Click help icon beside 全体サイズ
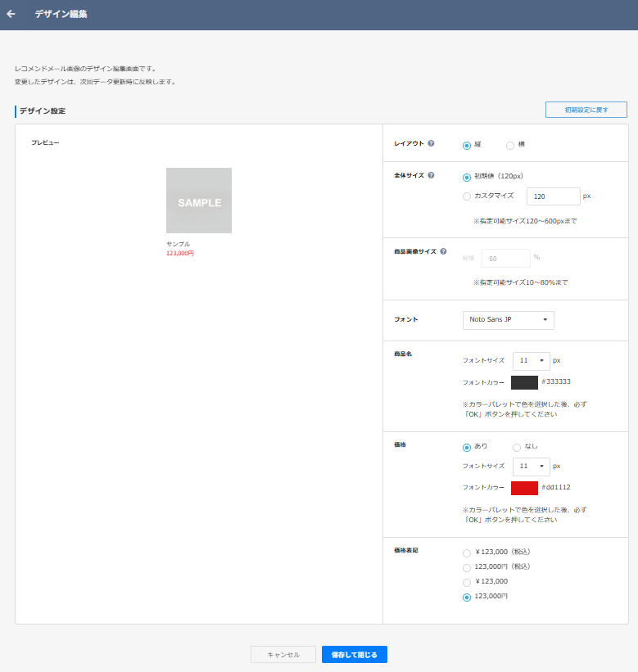 [x=431, y=175]
